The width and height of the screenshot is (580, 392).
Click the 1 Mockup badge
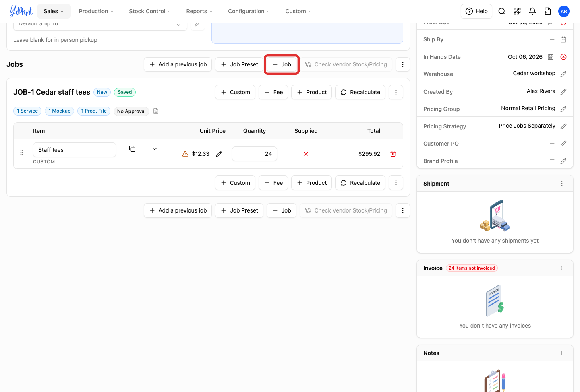point(60,111)
